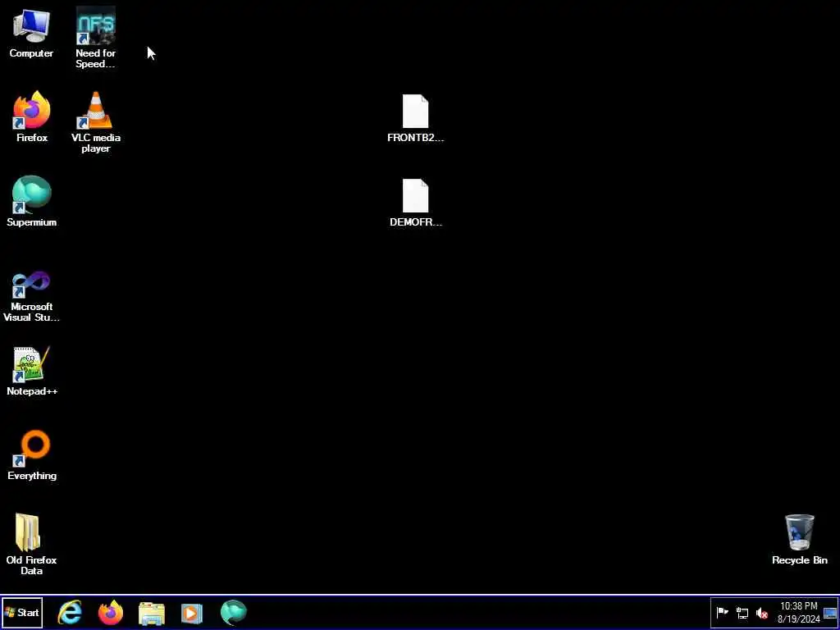Select the Notepad++ desktop shortcut
This screenshot has width=840, height=630.
pyautogui.click(x=32, y=371)
